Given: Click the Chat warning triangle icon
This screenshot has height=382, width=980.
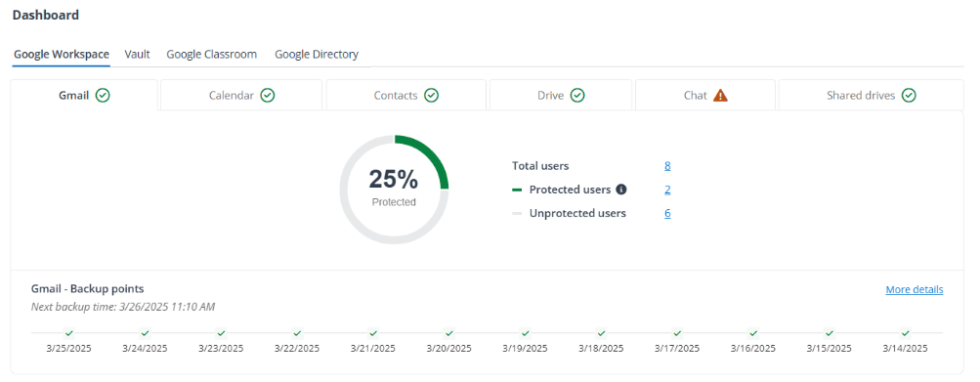Looking at the screenshot, I should [721, 96].
